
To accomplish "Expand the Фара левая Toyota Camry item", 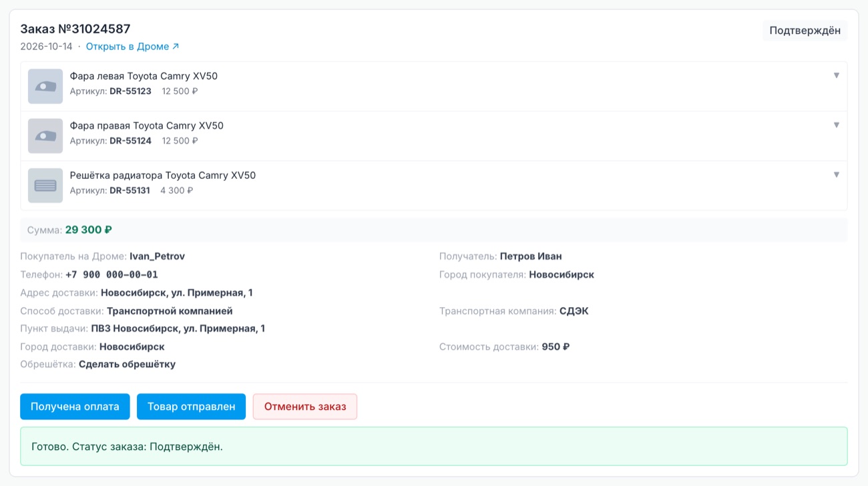I will coord(836,75).
